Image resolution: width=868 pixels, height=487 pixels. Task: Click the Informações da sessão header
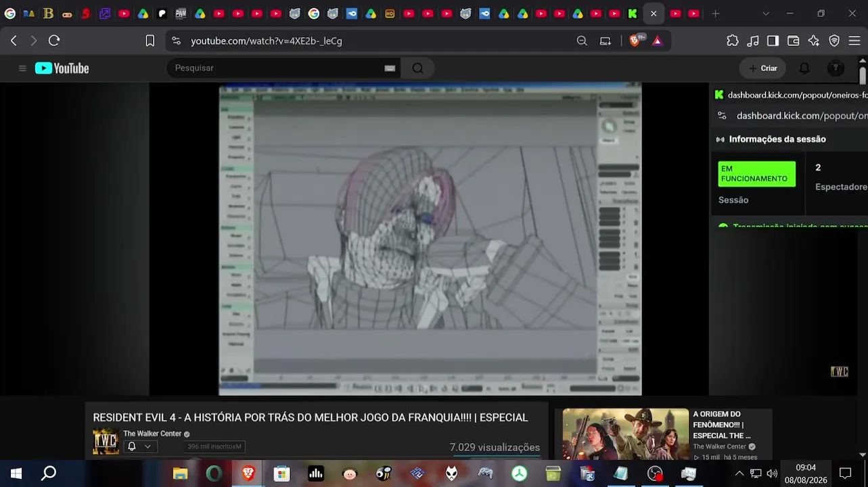(777, 139)
